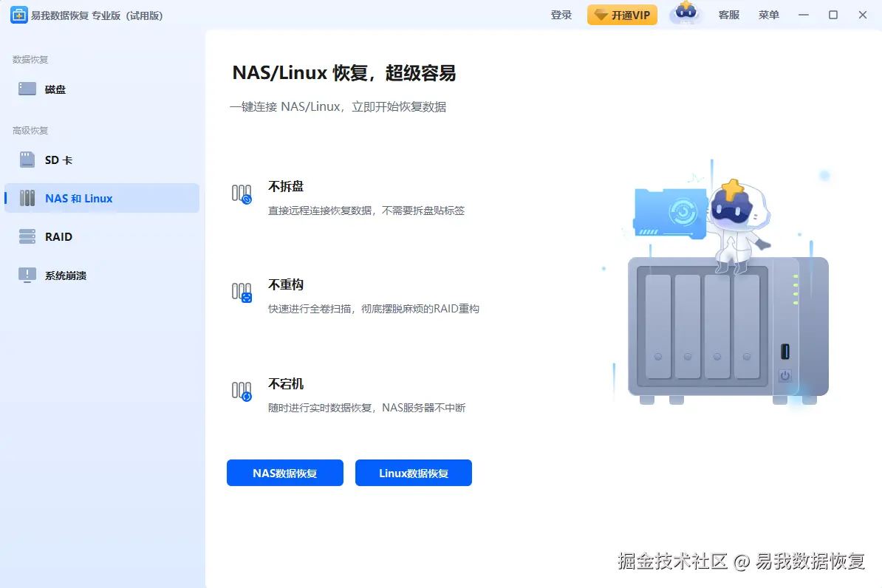
Task: Click the app logo icon in title bar
Action: 18,16
